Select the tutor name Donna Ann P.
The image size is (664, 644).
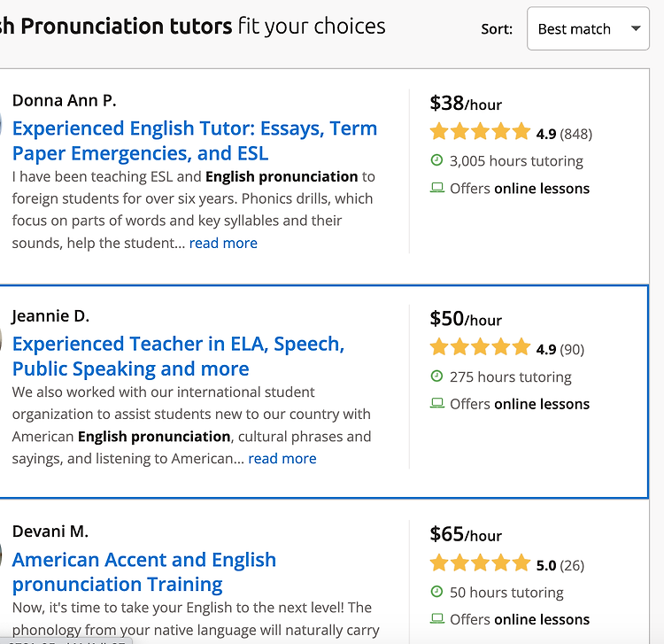click(65, 100)
